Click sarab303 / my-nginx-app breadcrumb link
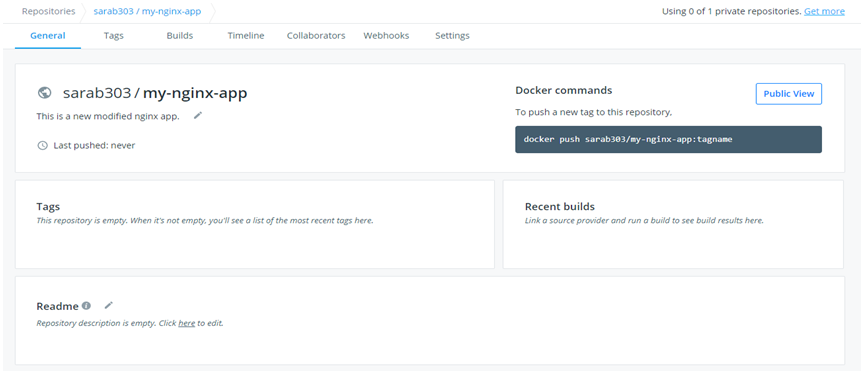866x375 pixels. (147, 11)
